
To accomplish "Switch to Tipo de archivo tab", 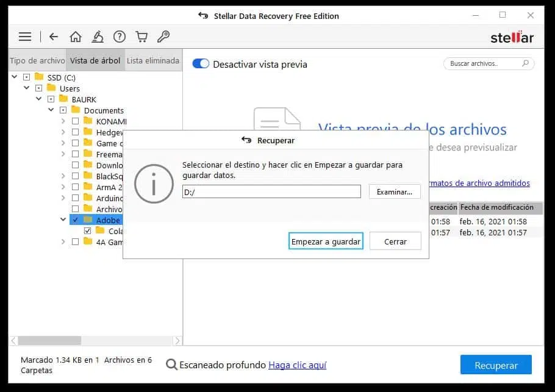I will click(x=37, y=60).
